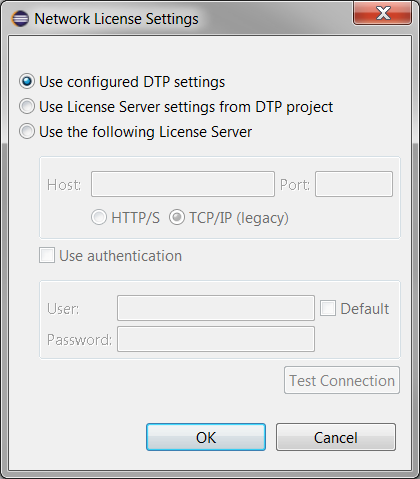Click the Test Connection button
Image resolution: width=420 pixels, height=479 pixels.
click(342, 380)
